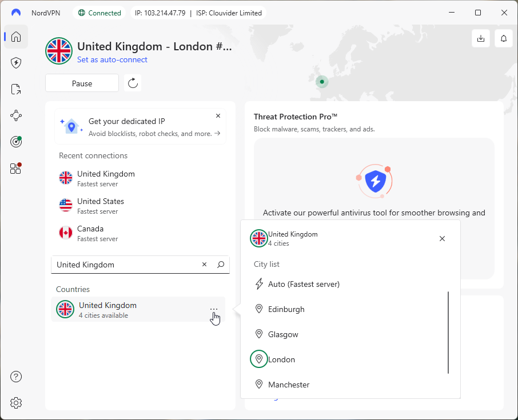Viewport: 518px width, 420px height.
Task: Open Threat Protection shield in sidebar
Action: click(16, 63)
